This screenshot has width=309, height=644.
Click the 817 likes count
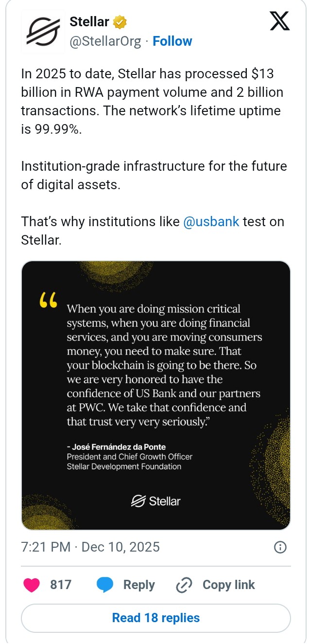61,585
